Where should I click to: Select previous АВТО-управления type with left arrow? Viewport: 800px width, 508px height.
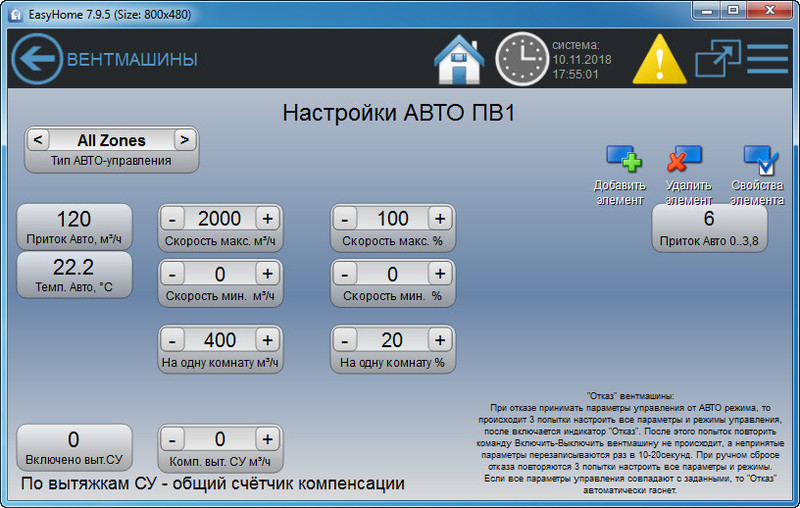coord(36,140)
